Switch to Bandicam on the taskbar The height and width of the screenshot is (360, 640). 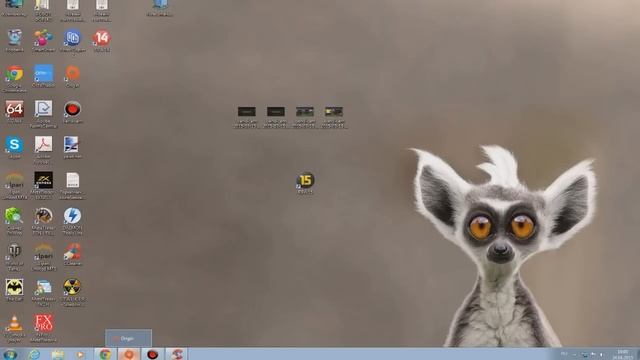tap(153, 354)
